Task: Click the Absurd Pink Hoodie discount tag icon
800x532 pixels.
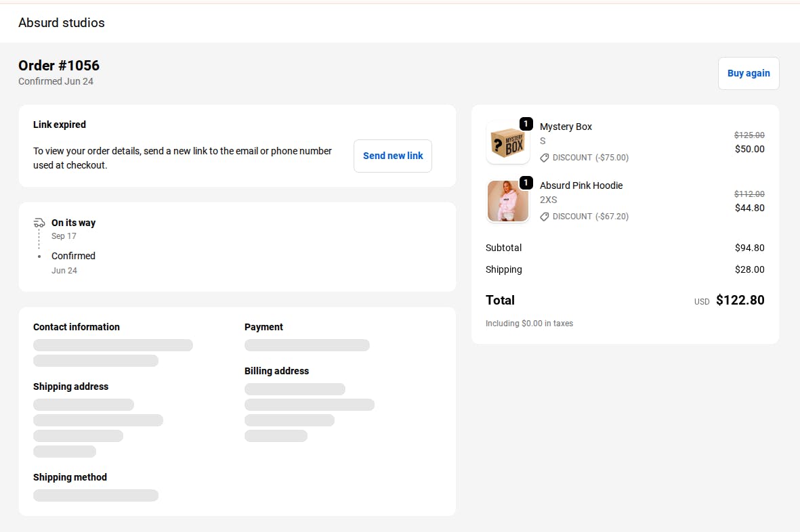Action: click(x=545, y=217)
